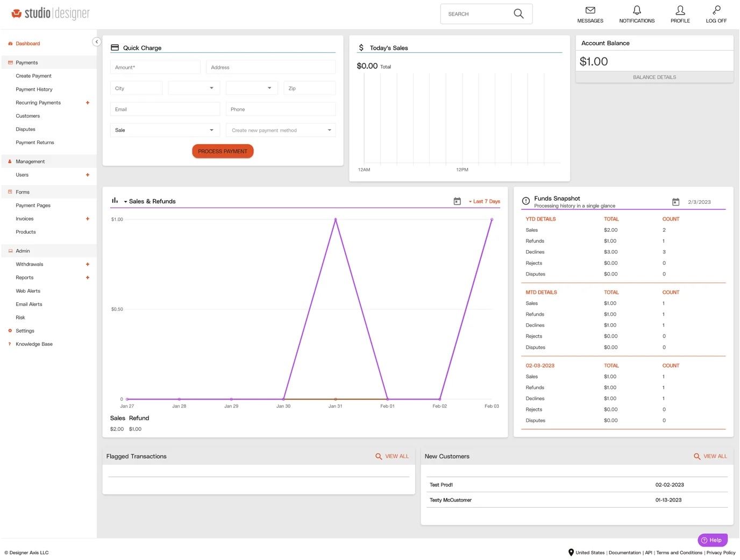Viewport: 740px width, 560px height.
Task: Open VIEW ALL for Flagged Transactions
Action: pyautogui.click(x=392, y=456)
